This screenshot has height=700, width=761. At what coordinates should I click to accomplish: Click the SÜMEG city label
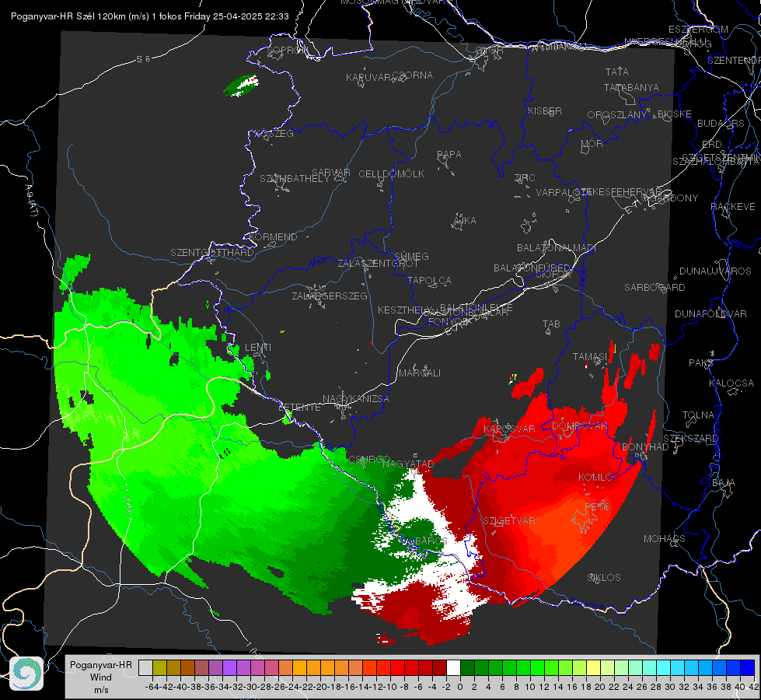411,257
